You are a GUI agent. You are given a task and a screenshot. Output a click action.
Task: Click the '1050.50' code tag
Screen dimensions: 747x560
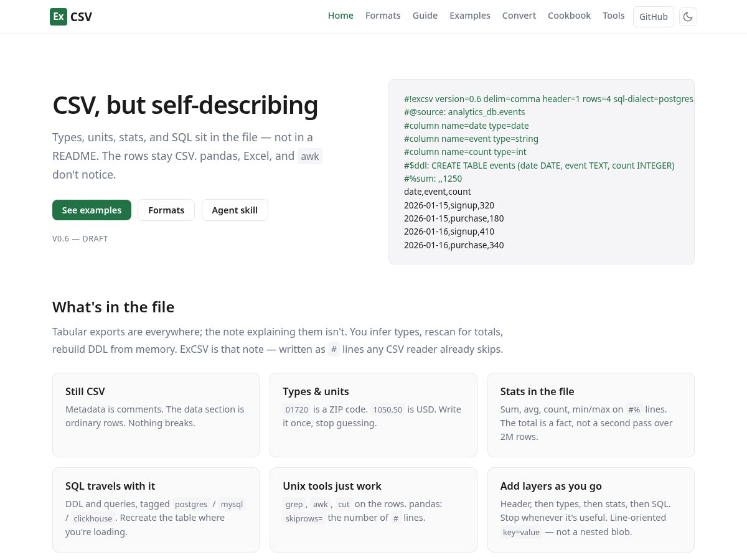coord(388,410)
